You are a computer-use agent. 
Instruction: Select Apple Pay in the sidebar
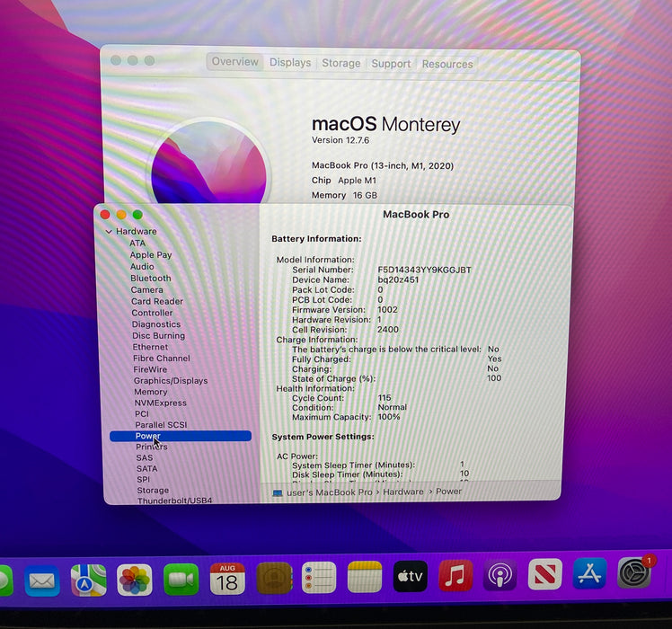click(x=151, y=254)
